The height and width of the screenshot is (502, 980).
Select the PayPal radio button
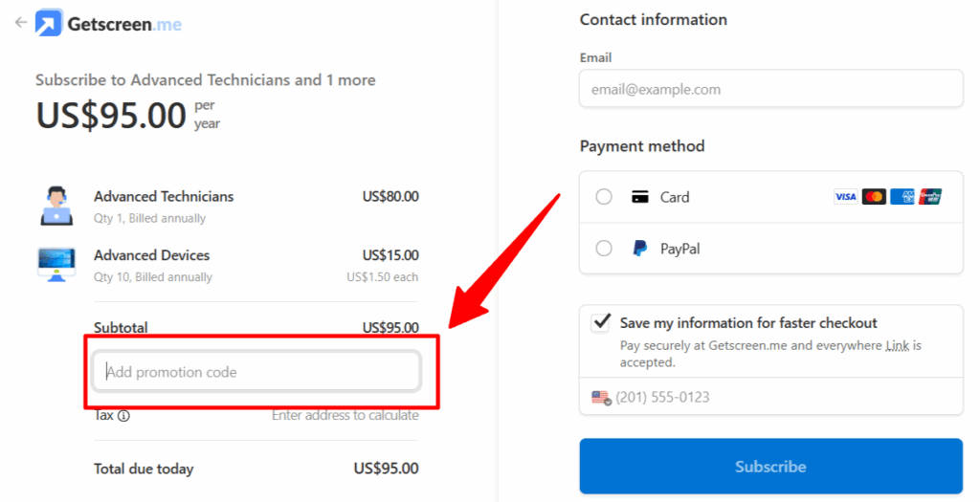click(604, 249)
